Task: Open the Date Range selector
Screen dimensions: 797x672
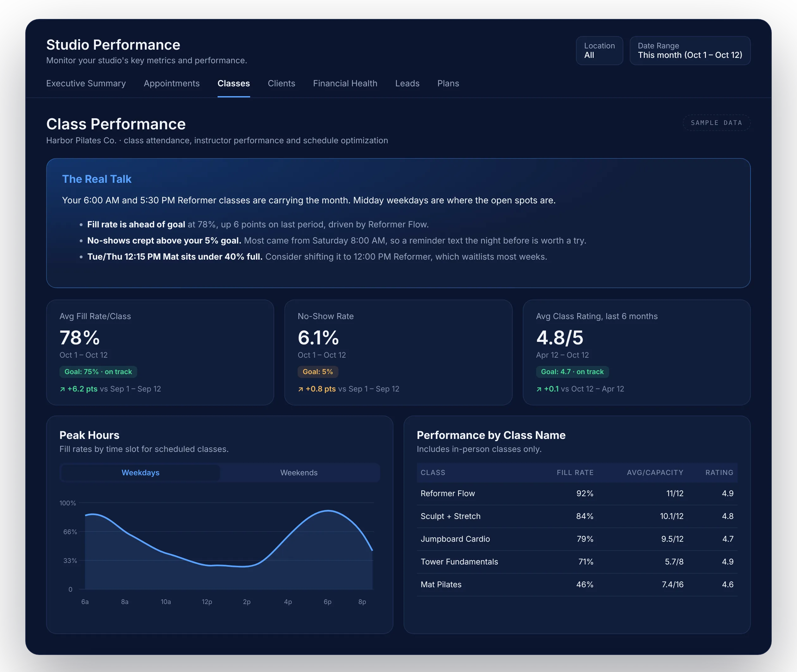Action: [x=689, y=51]
